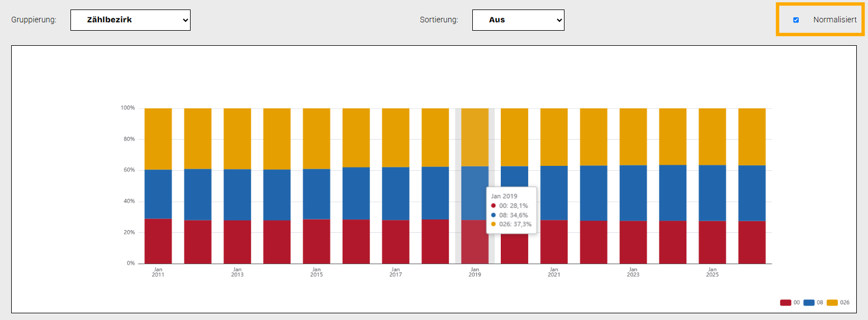Click the Jan 2011 x-axis label
Screen dimensions: 868x320
[158, 271]
